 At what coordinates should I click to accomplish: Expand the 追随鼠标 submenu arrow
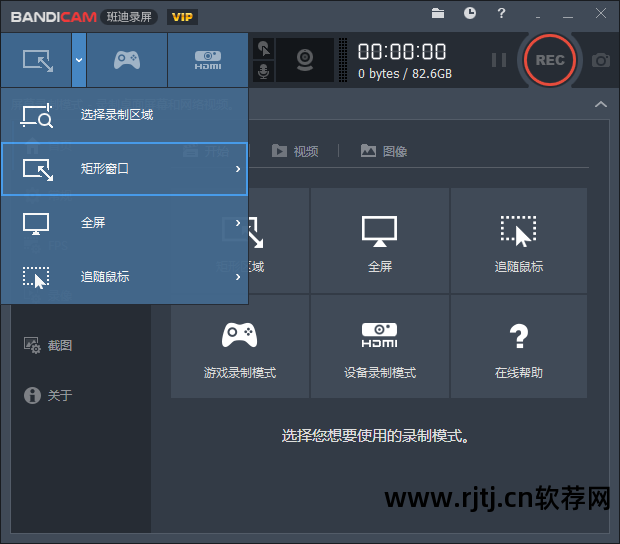[238, 277]
